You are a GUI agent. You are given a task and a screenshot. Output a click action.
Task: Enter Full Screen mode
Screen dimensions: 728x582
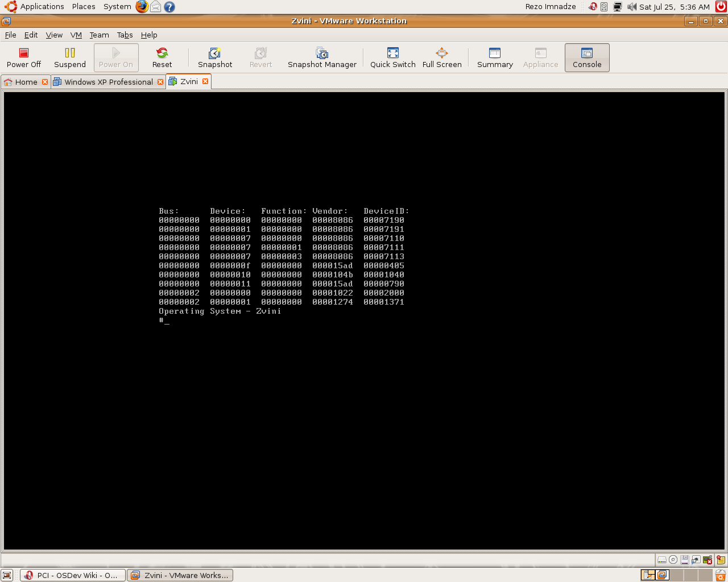(442, 58)
